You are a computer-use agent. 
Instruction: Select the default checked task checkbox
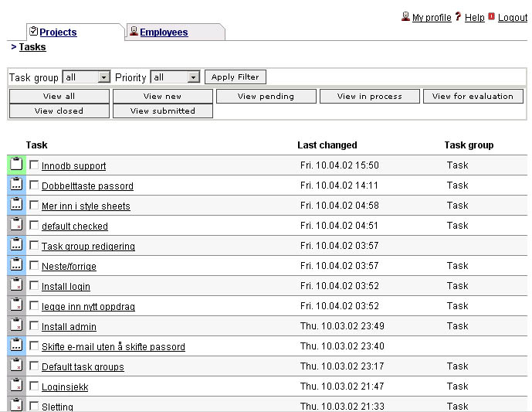click(34, 225)
